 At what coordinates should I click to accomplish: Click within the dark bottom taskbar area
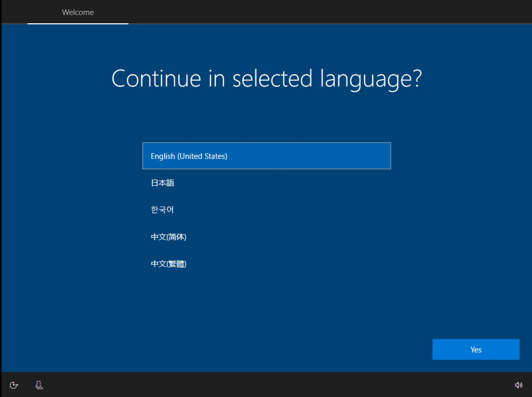coord(259,385)
